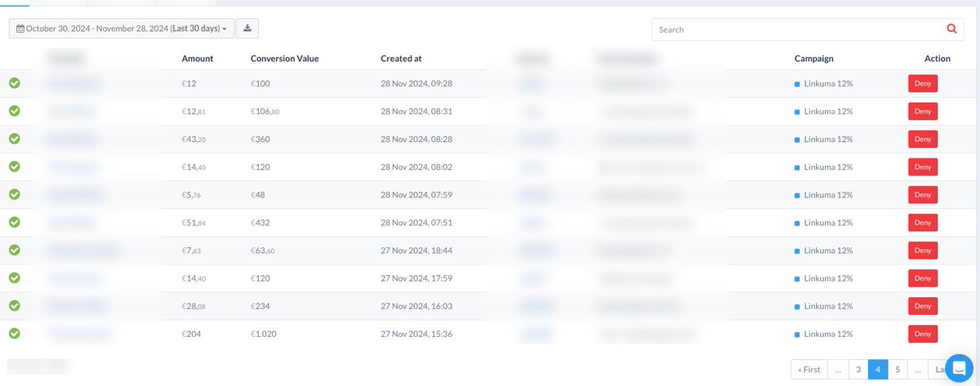Click green approved icon for 08:02 row
Screen dimensions: 980x386
point(15,166)
